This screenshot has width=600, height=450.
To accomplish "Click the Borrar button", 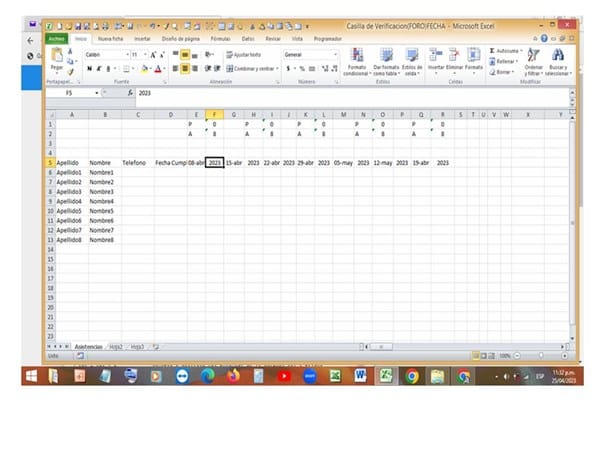I will (x=501, y=72).
